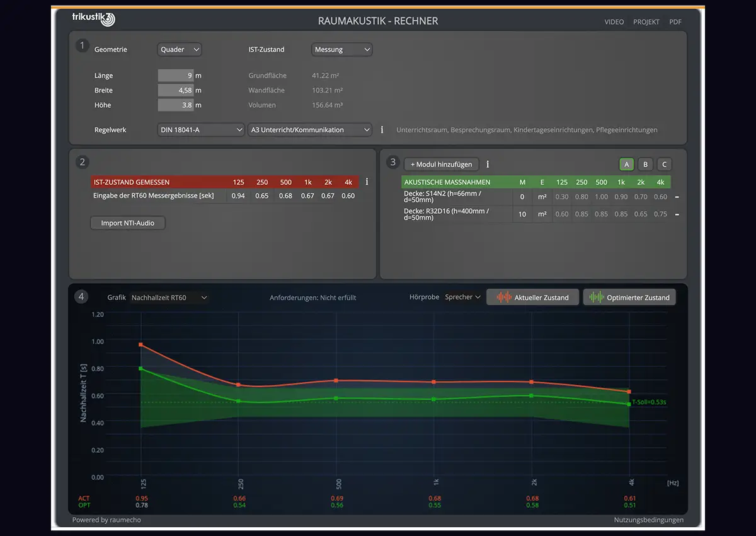The width and height of the screenshot is (756, 536).
Task: Click info icon beside IST-Zustand Gemessen header
Action: click(x=367, y=182)
